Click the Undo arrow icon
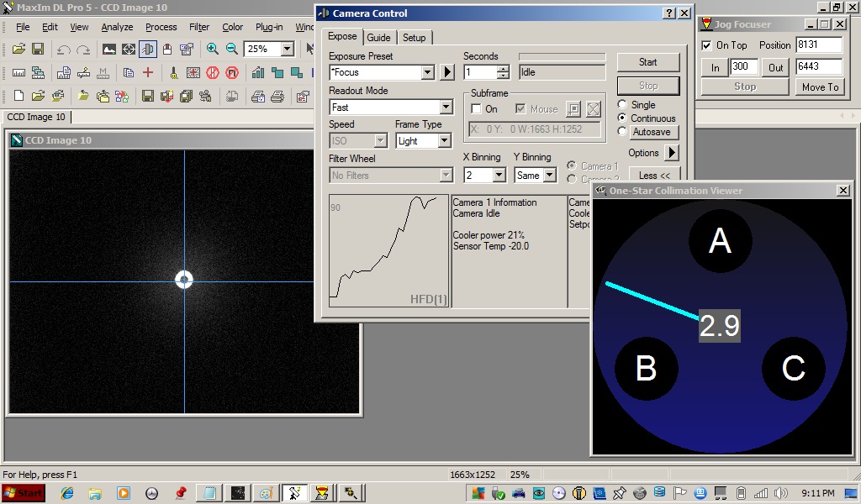Screen dimensions: 861x504 pyautogui.click(x=64, y=50)
